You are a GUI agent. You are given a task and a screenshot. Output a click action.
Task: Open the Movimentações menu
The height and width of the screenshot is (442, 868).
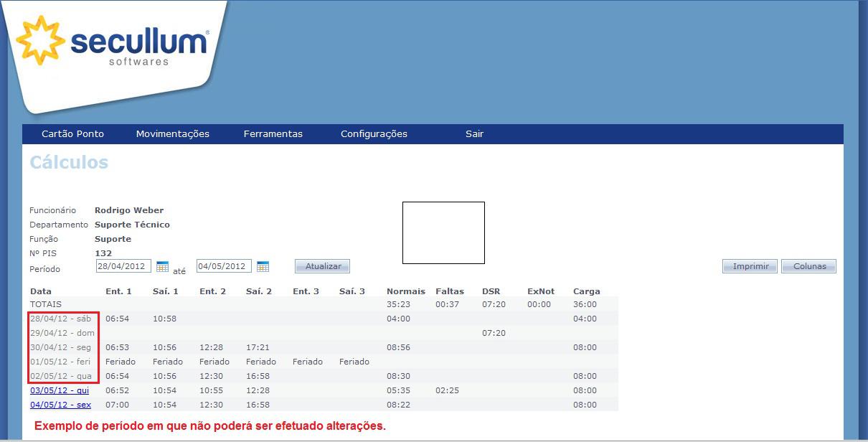point(172,133)
